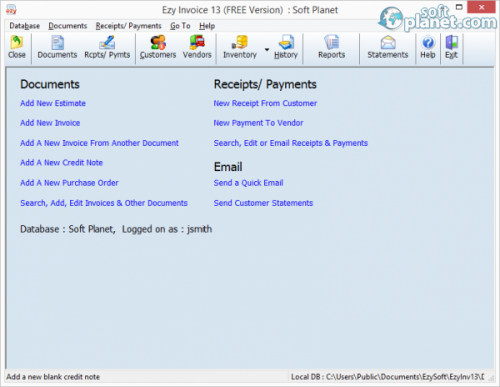This screenshot has width=500, height=387.
Task: Click Add A New Invoice From Another Document
Action: tap(99, 143)
